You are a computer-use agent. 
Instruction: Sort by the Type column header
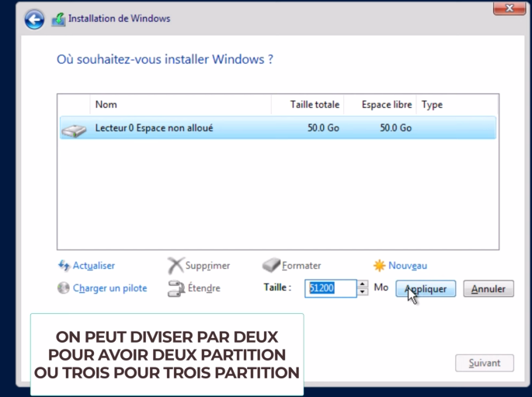pos(457,105)
